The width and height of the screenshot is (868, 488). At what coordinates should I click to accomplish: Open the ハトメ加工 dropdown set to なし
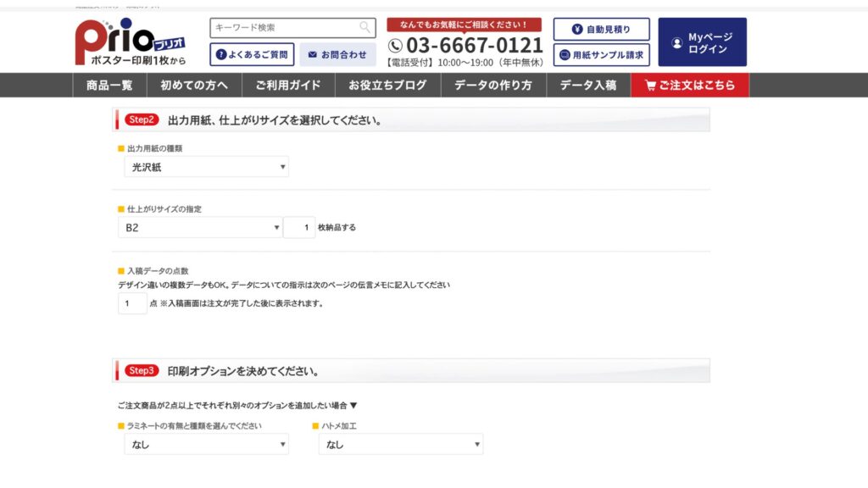pos(400,443)
